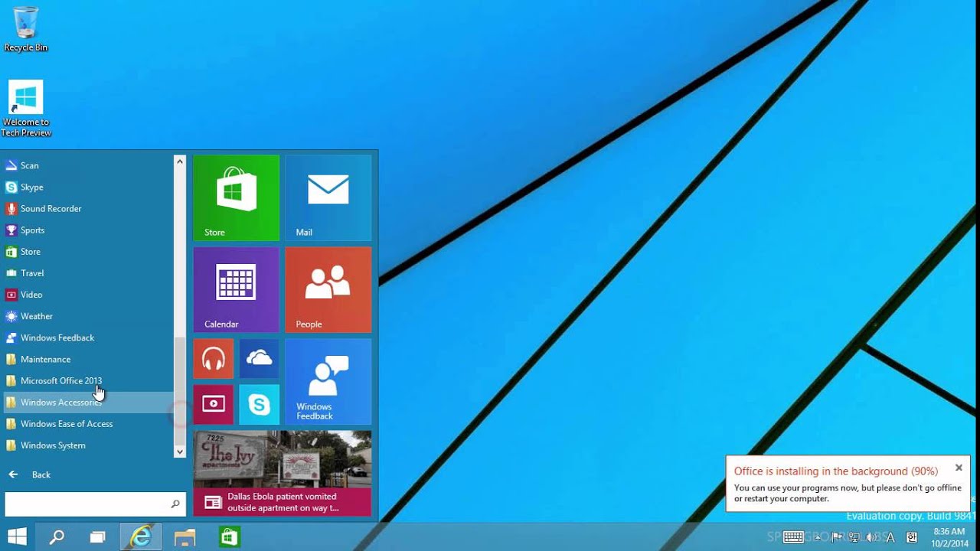This screenshot has width=980, height=551.
Task: Open Action Center flag icon
Action: point(838,537)
